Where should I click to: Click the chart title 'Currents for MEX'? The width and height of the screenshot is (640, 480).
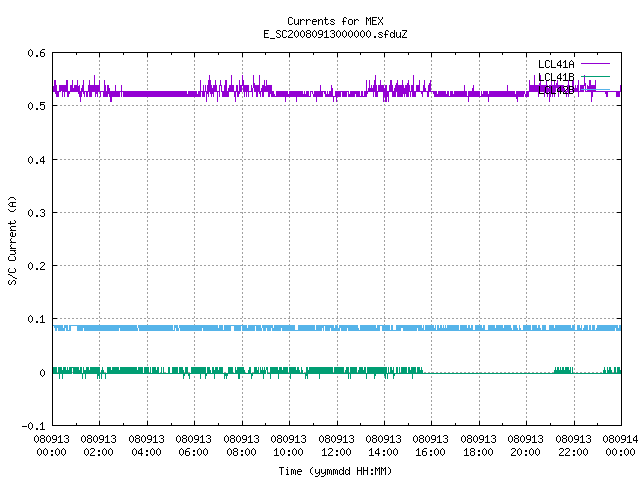[335, 21]
